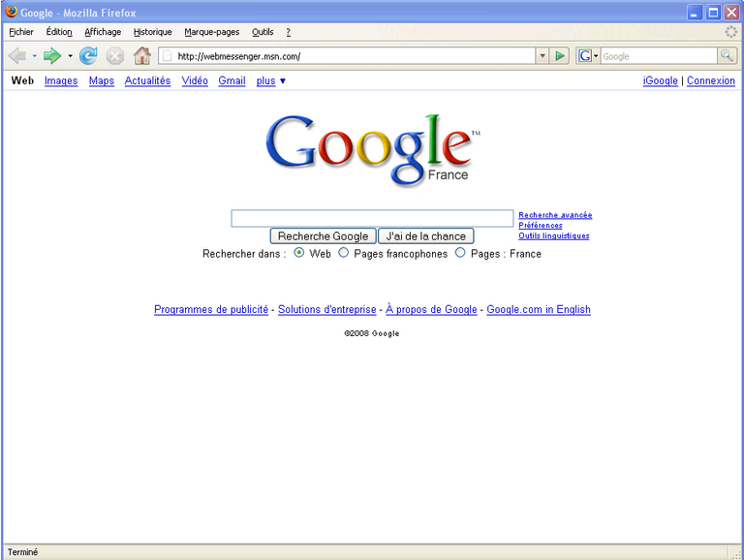The image size is (744, 560).
Task: Open the Marque-pages menu
Action: 211,32
